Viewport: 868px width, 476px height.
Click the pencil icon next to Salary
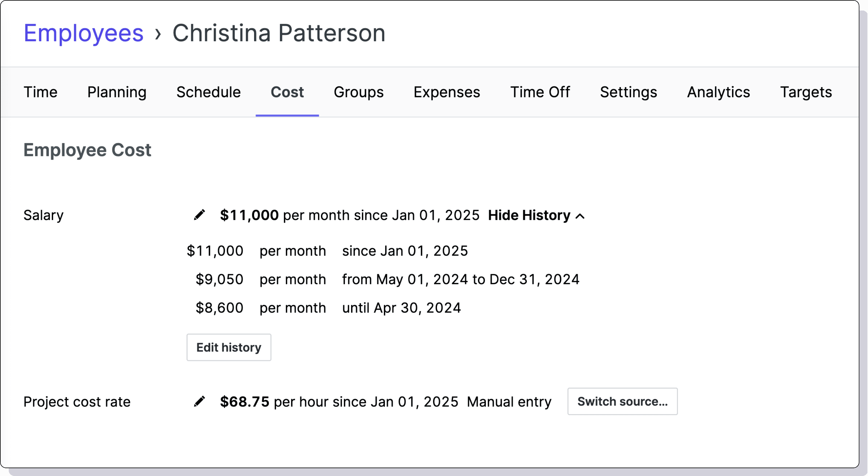200,215
